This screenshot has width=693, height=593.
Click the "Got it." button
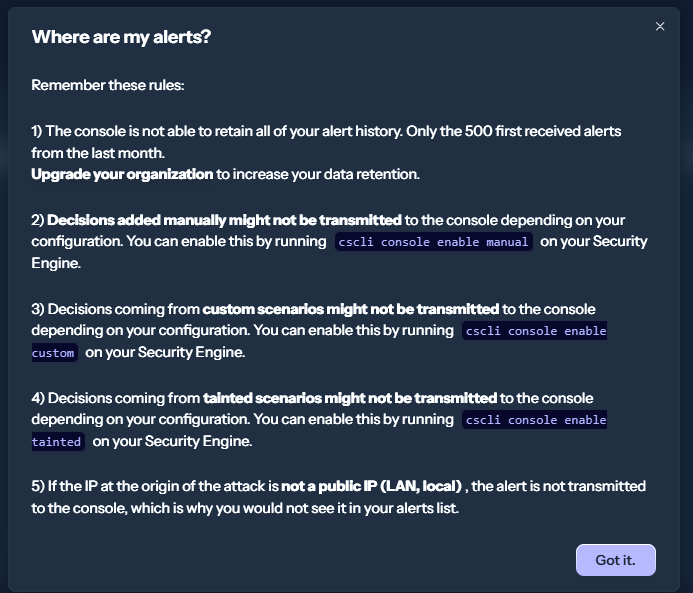[615, 560]
